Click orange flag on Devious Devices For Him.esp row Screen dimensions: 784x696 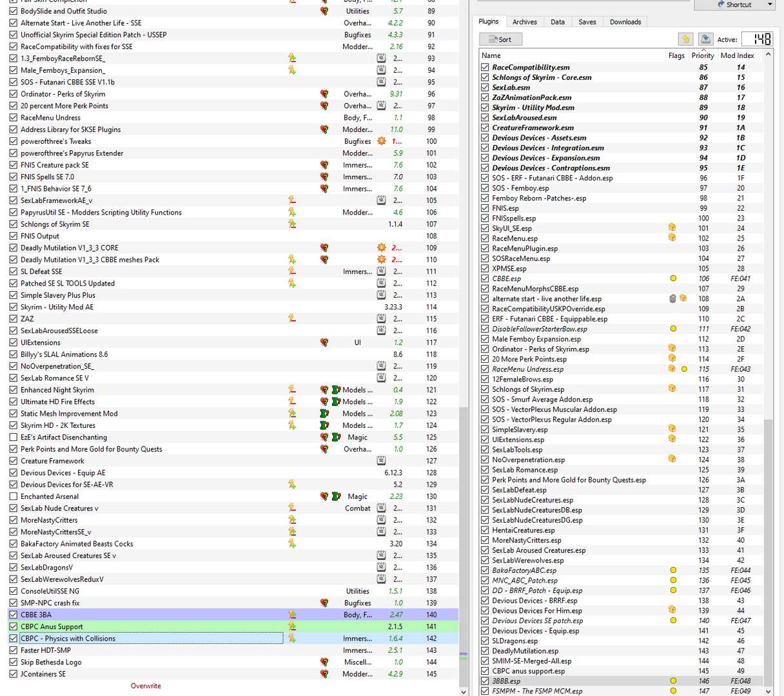click(672, 610)
